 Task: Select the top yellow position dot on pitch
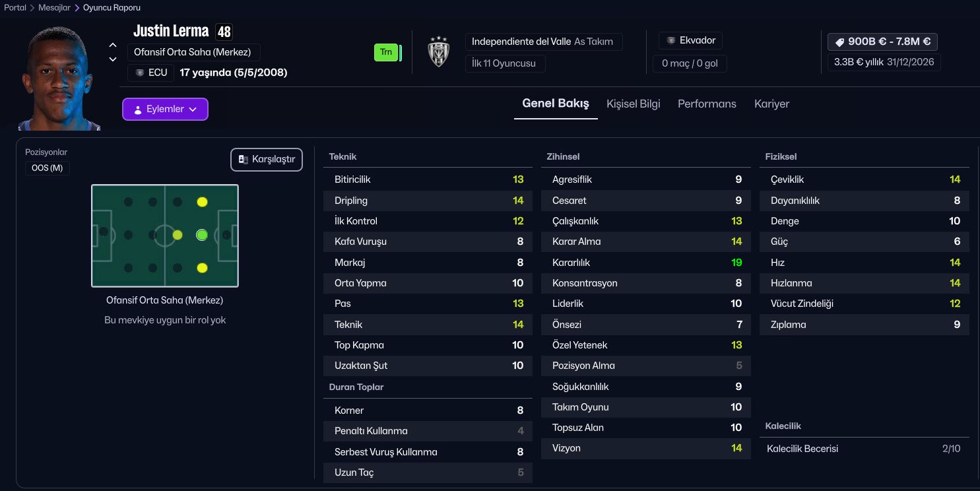(x=202, y=202)
